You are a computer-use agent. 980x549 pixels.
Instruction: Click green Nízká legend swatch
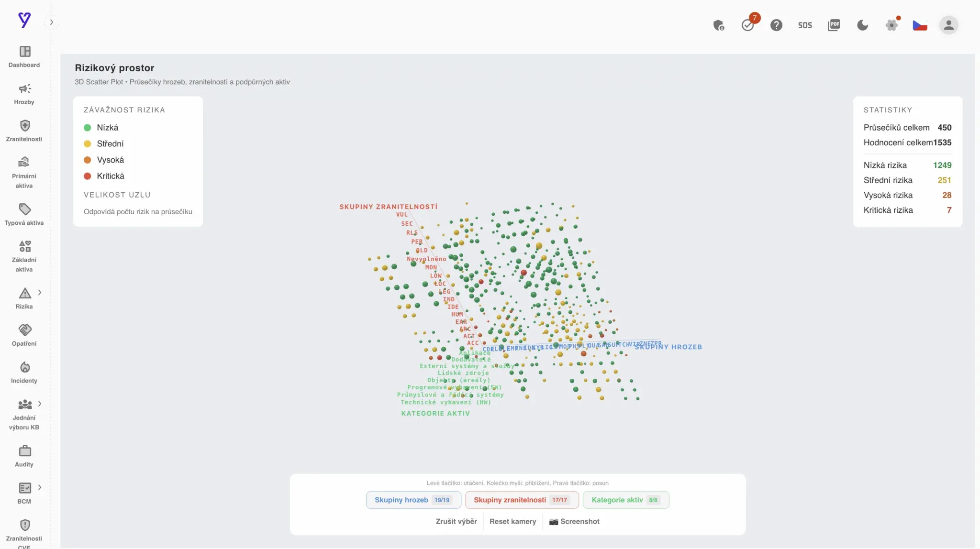click(x=88, y=128)
